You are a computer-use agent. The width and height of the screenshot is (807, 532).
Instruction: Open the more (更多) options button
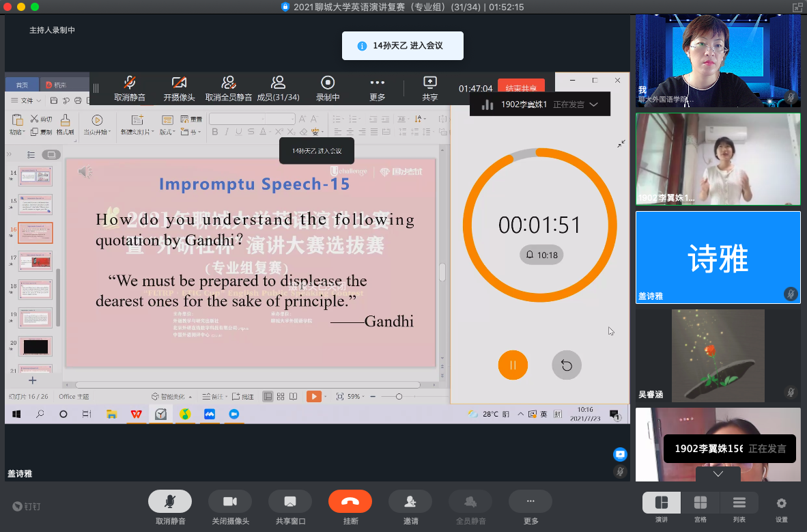point(530,502)
